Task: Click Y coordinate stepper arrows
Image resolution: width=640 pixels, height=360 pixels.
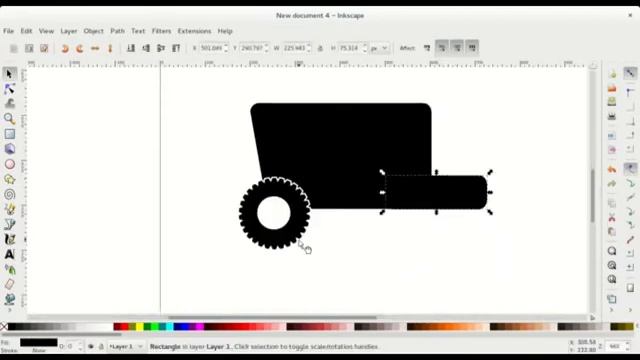Action: tap(267, 48)
